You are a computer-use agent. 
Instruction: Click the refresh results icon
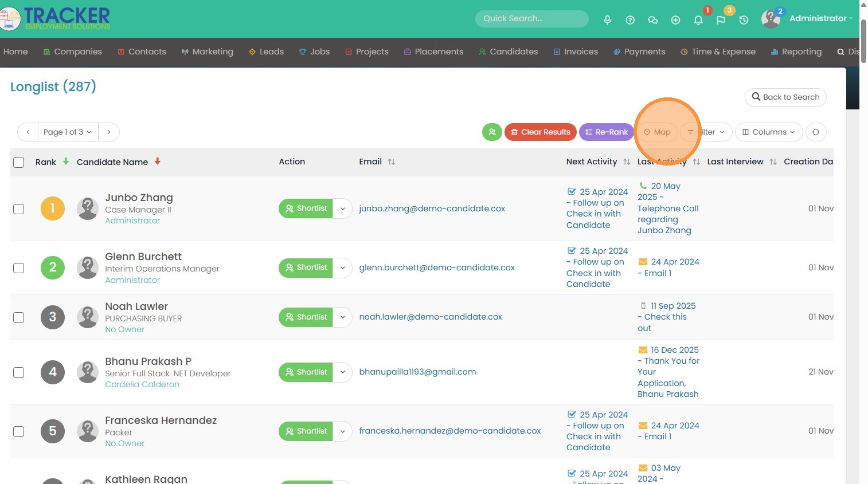(815, 132)
